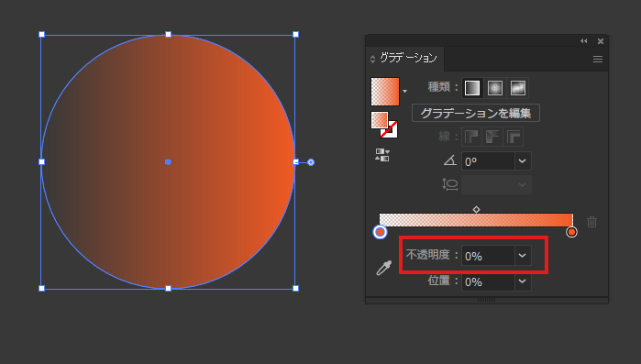Cycle panel view using tab arrows icon

[x=372, y=60]
